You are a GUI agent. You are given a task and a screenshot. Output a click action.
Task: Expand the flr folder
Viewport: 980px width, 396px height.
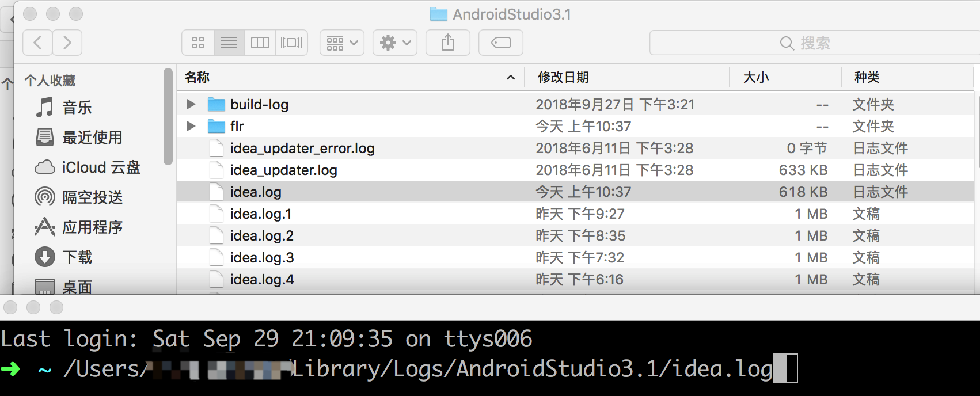pos(191,126)
